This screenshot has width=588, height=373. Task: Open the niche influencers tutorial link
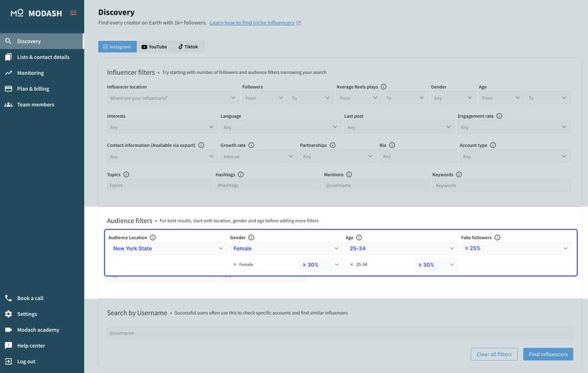pyautogui.click(x=252, y=23)
